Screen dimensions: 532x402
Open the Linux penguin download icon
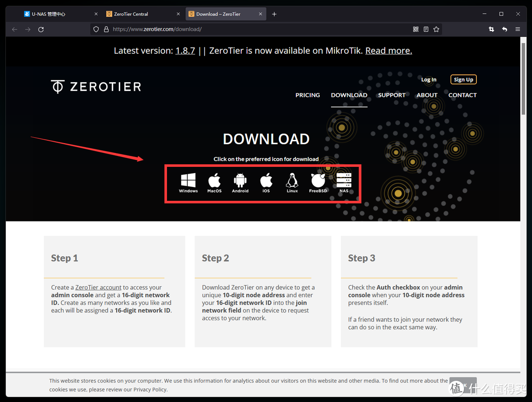[292, 182]
